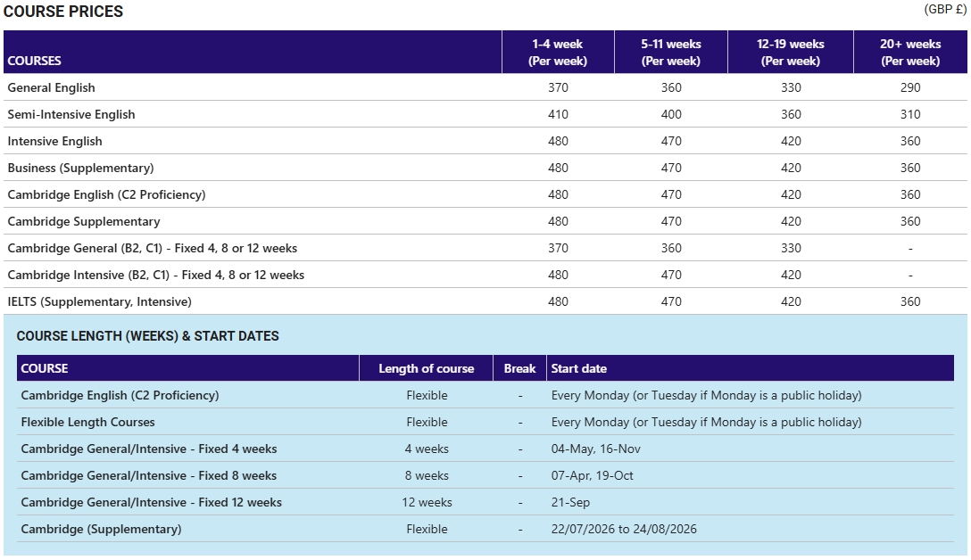Click the 1-4 week column header
The height and width of the screenshot is (560, 971).
(x=558, y=53)
